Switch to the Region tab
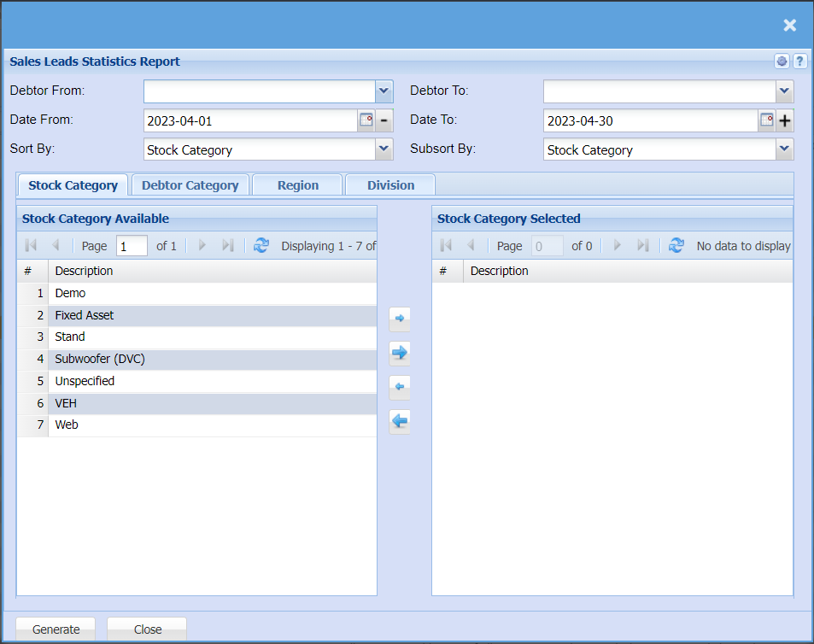The height and width of the screenshot is (644, 814). pyautogui.click(x=298, y=185)
